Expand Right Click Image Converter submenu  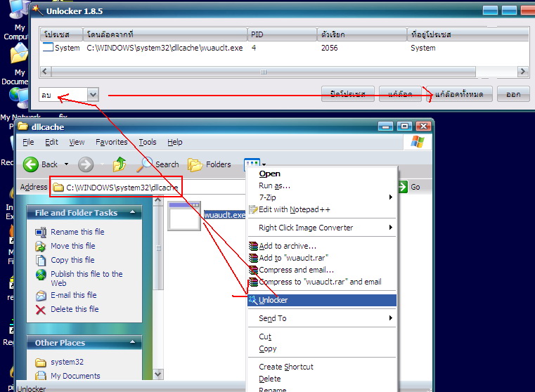coord(322,228)
